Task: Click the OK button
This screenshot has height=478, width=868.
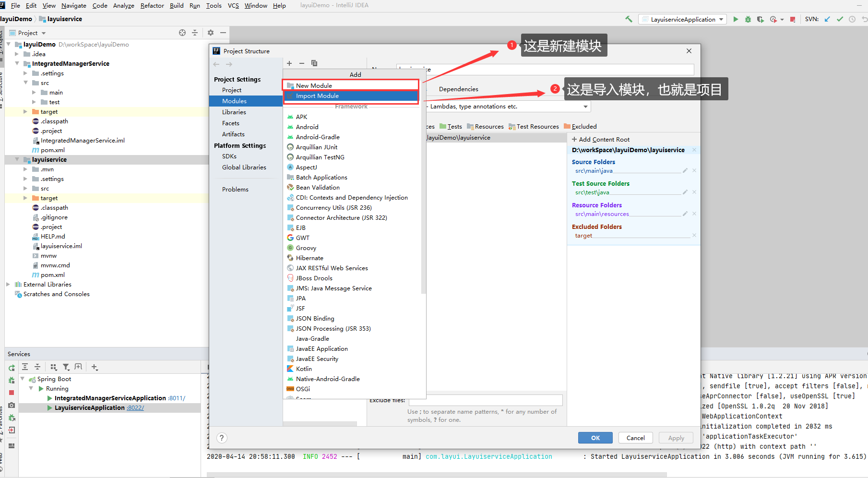Action: point(595,438)
